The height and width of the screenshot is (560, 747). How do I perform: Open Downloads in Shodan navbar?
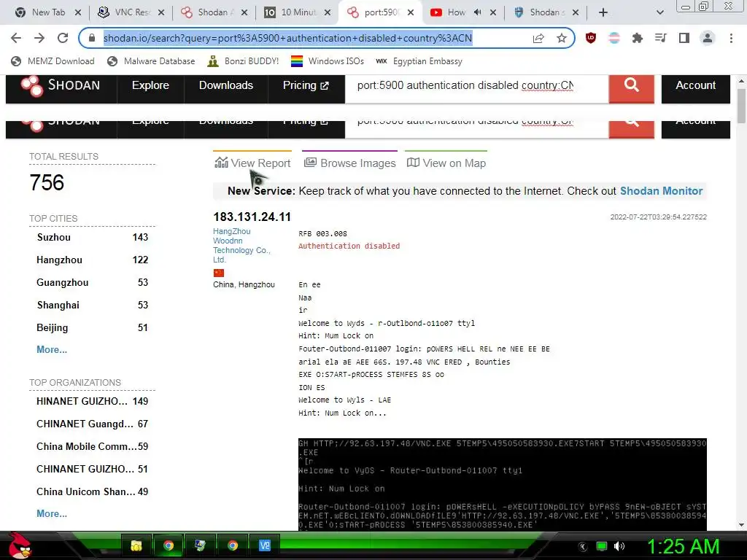(226, 85)
